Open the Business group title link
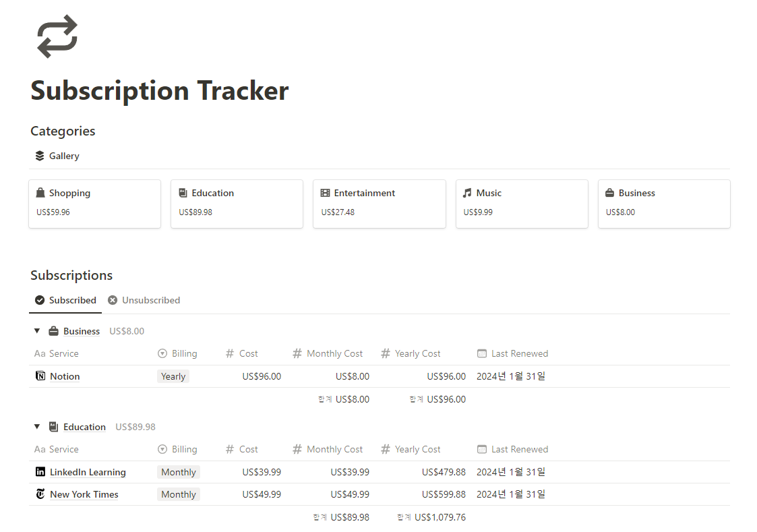The image size is (757, 532). 82,331
